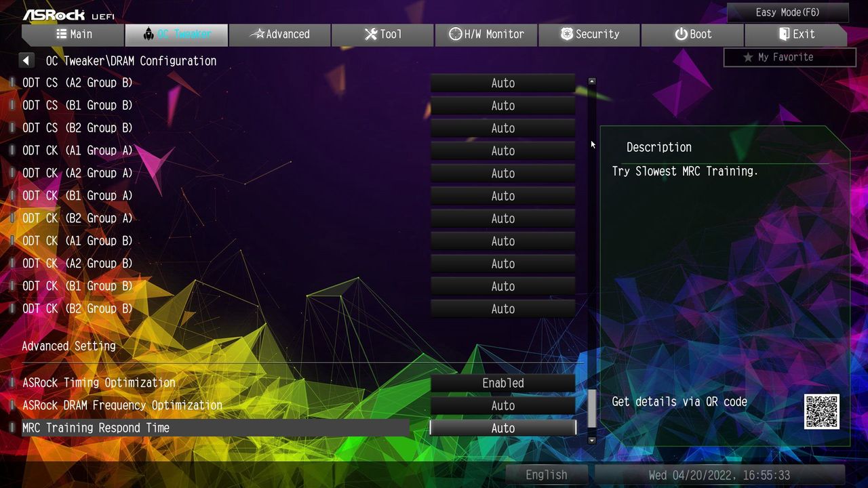The image size is (868, 488).
Task: Open the Exit tab
Action: [796, 35]
